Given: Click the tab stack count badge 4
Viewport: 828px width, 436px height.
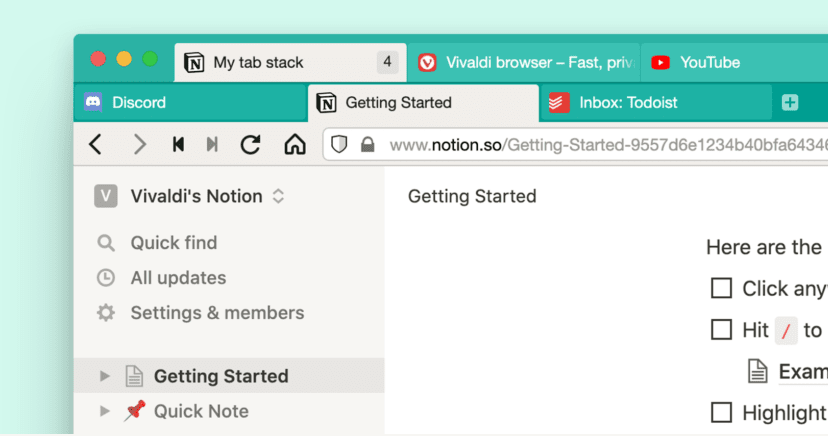Looking at the screenshot, I should 387,62.
